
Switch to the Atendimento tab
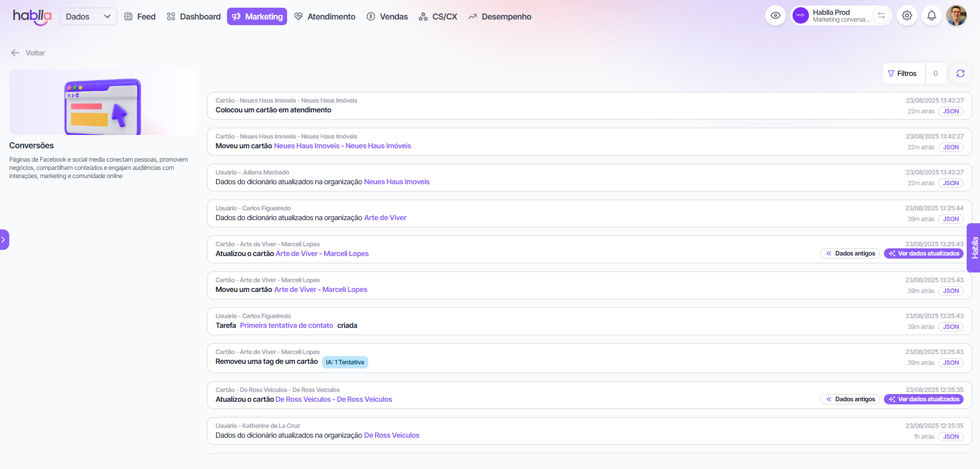coord(325,16)
